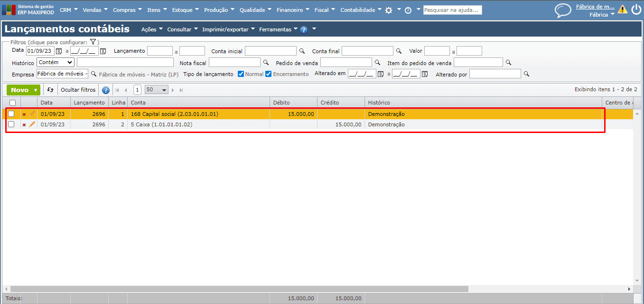Screen dimensions: 644x304
Task: Open the Ferramentas dropdown menu
Action: coord(278,29)
